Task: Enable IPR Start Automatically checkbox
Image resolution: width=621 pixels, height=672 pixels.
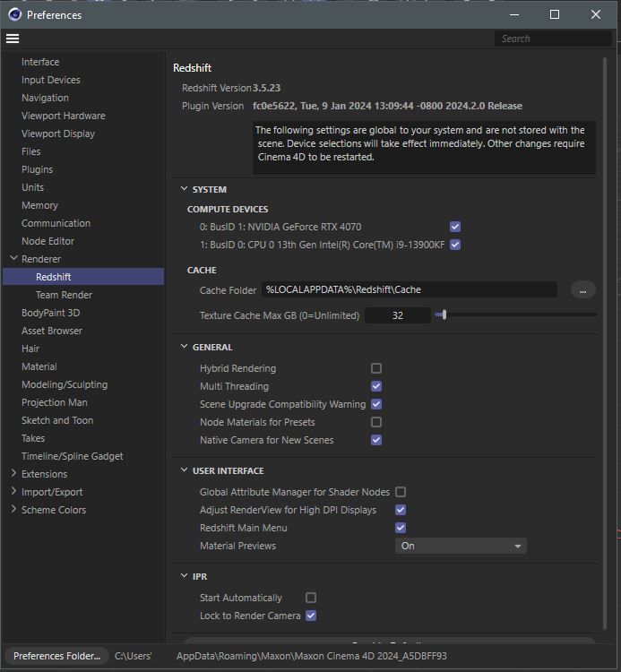Action: [x=311, y=598]
